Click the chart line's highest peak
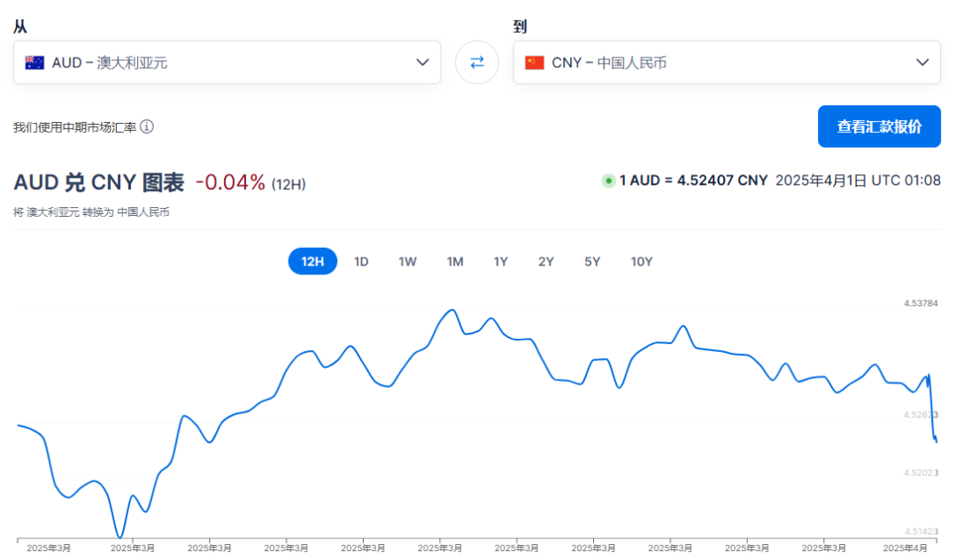The image size is (956, 560). coord(452,311)
